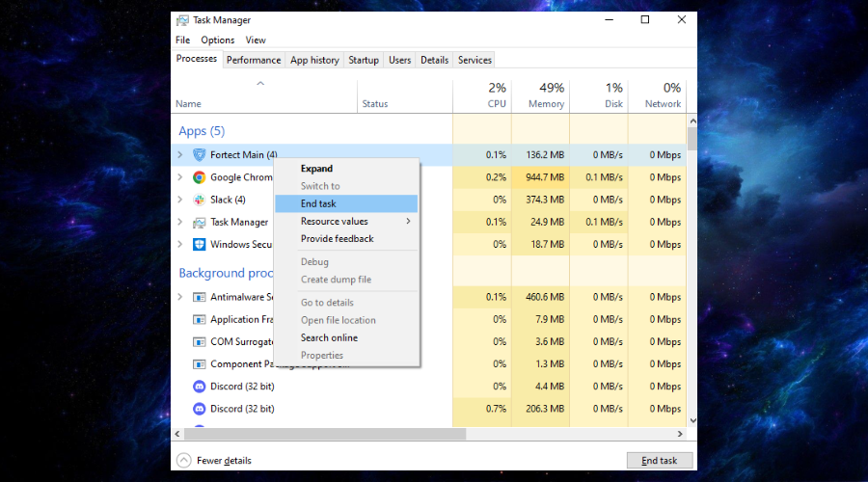This screenshot has width=868, height=482.
Task: Click the horizontal scrollbar left arrow
Action: 177,434
